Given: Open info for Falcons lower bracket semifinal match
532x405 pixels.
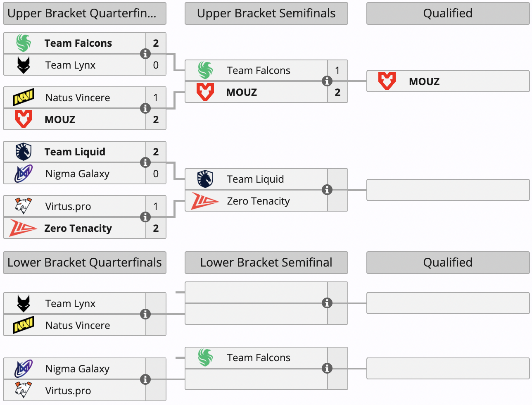Looking at the screenshot, I should pos(327,368).
